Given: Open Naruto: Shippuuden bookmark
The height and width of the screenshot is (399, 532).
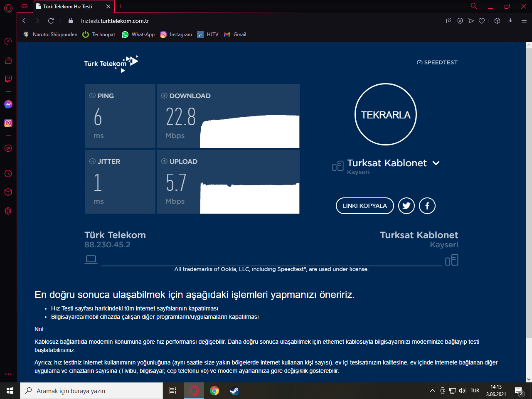Looking at the screenshot, I should (50, 34).
